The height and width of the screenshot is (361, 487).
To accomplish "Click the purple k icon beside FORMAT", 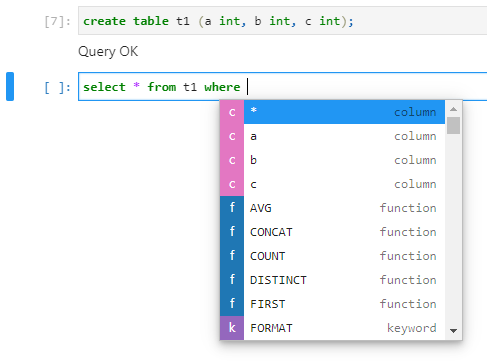I will 232,328.
